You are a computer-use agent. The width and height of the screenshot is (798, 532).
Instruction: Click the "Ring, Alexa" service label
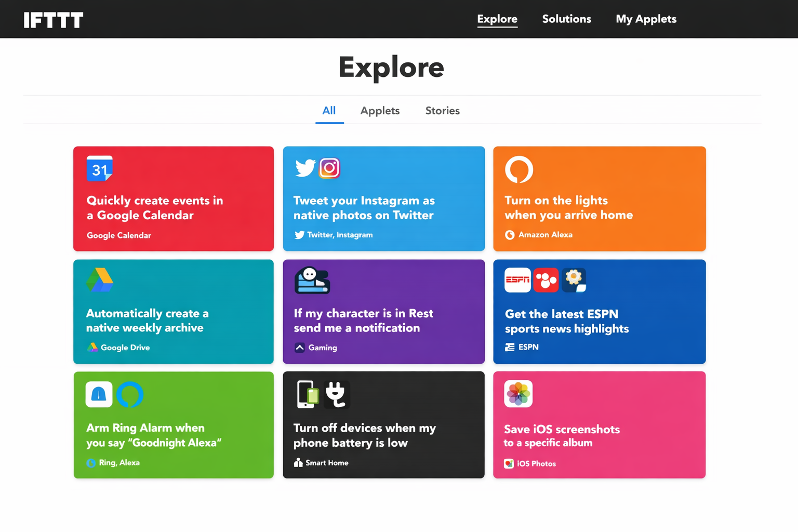coord(119,462)
